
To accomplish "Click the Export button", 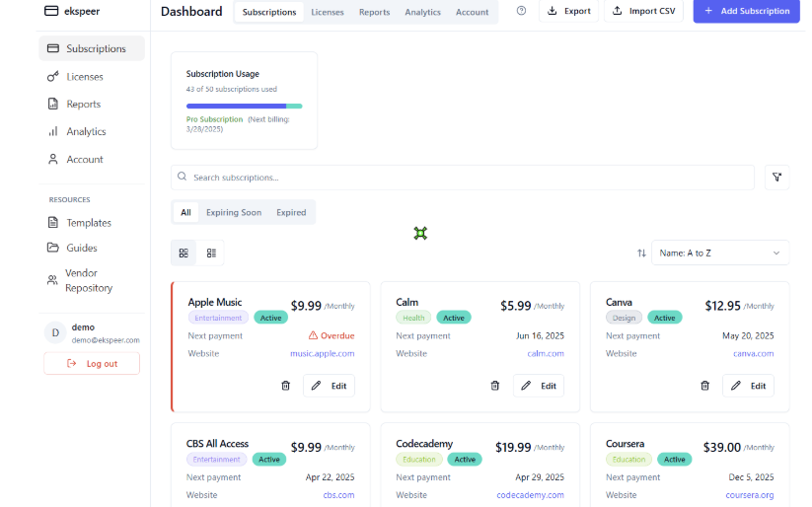I will point(568,11).
